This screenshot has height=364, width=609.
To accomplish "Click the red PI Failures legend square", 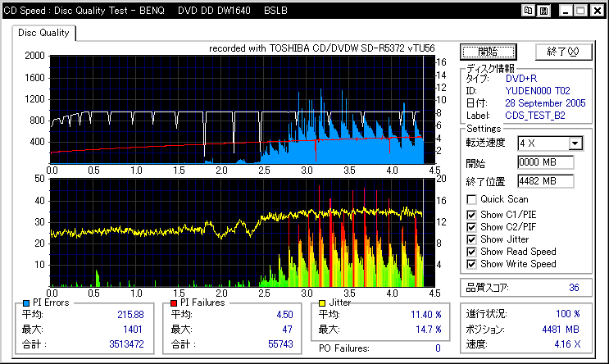I will pos(174,303).
